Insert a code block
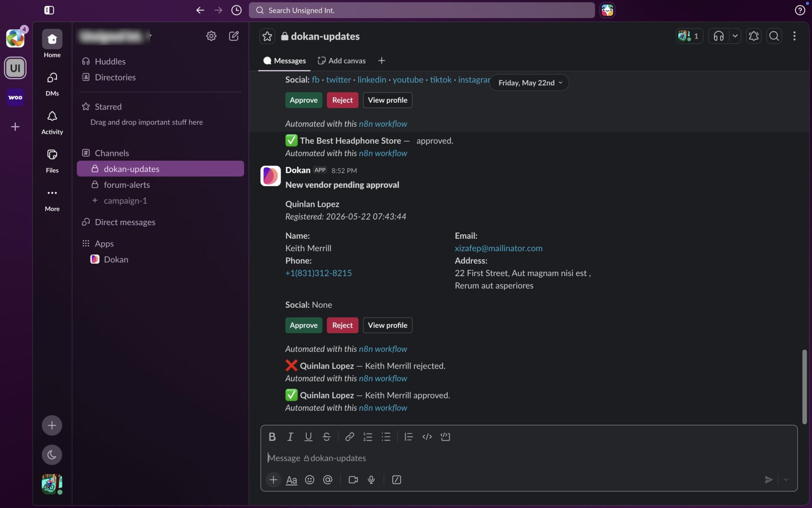812x508 pixels. pos(445,436)
